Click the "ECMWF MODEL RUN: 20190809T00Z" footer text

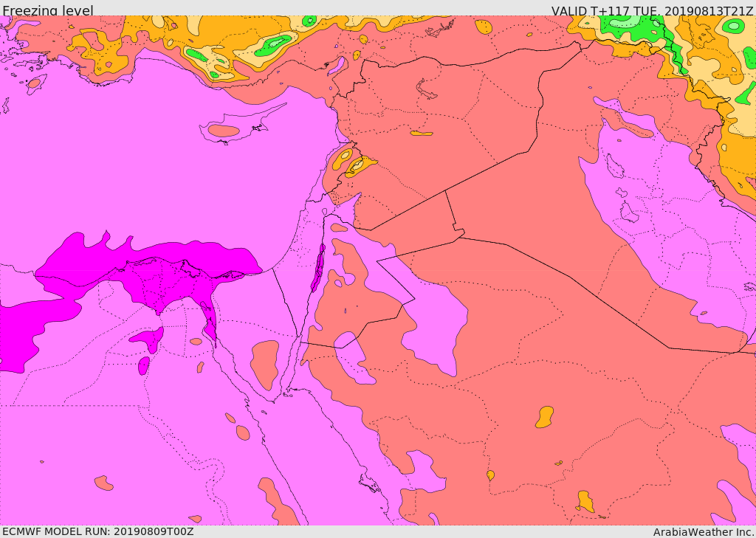(98, 531)
